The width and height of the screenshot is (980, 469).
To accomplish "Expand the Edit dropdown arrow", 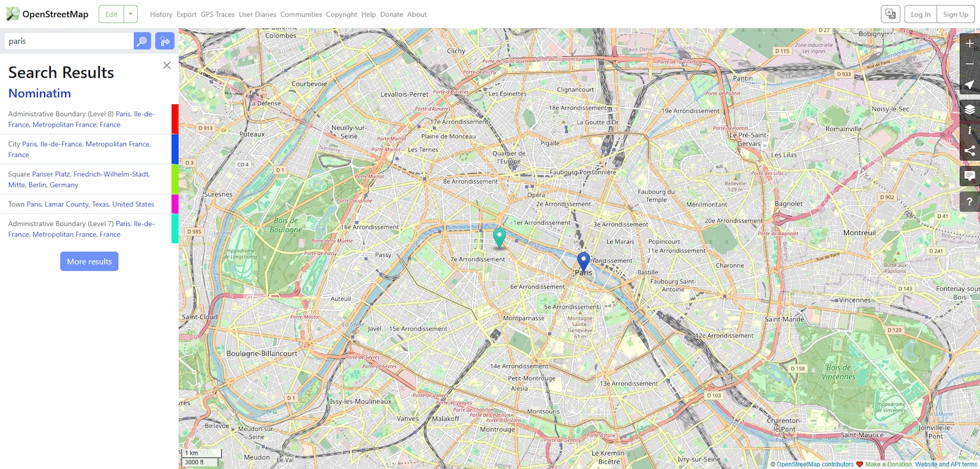I will point(130,14).
